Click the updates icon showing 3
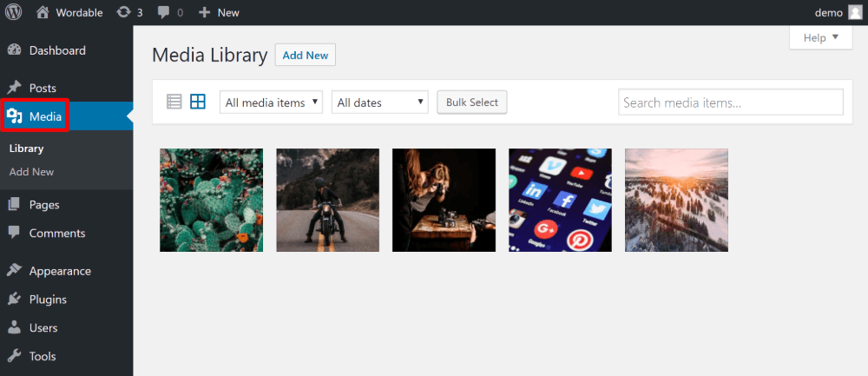 tap(124, 12)
